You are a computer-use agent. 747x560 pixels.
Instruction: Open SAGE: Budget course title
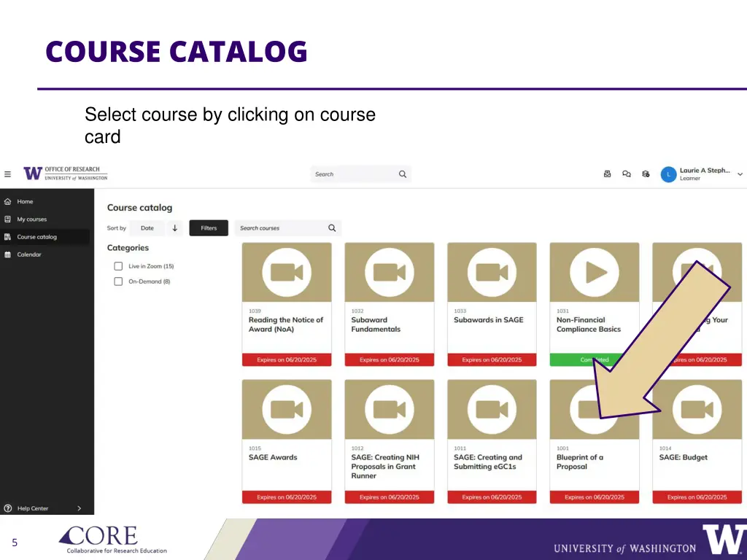click(683, 457)
